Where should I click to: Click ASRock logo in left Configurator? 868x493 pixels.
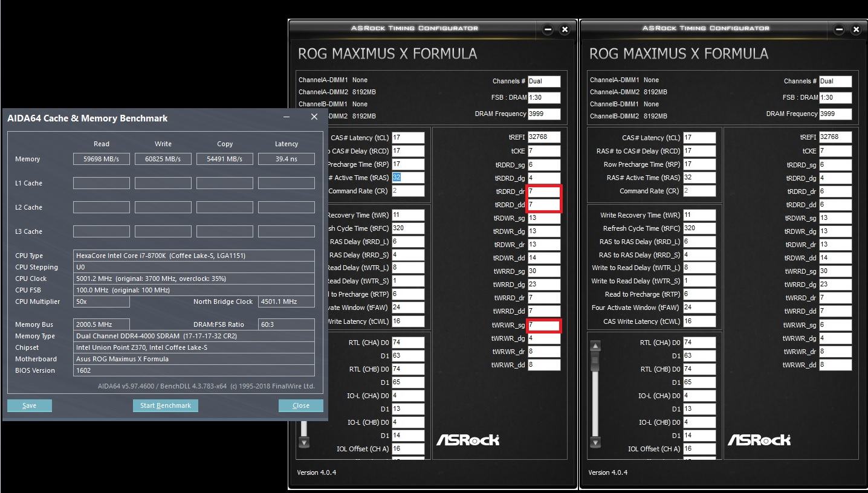tap(468, 440)
